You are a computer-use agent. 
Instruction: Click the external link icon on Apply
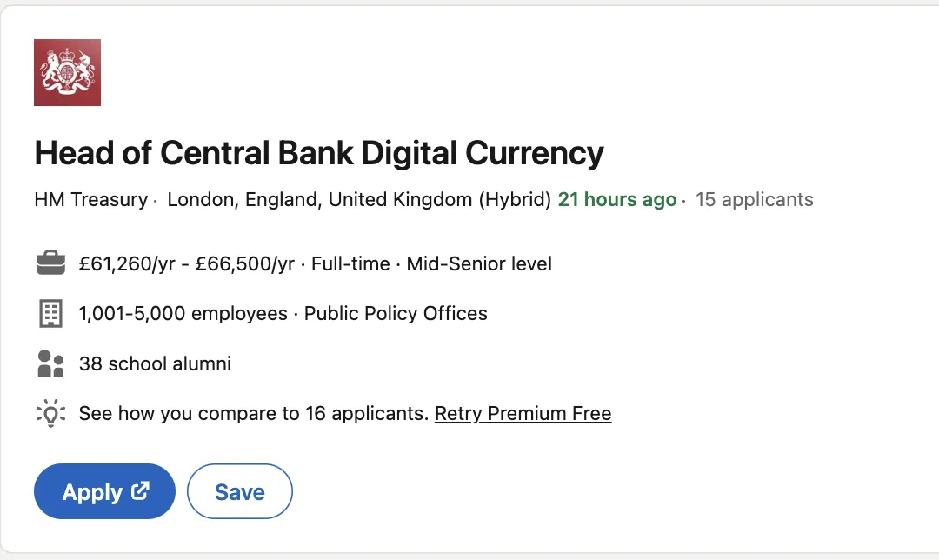click(140, 491)
